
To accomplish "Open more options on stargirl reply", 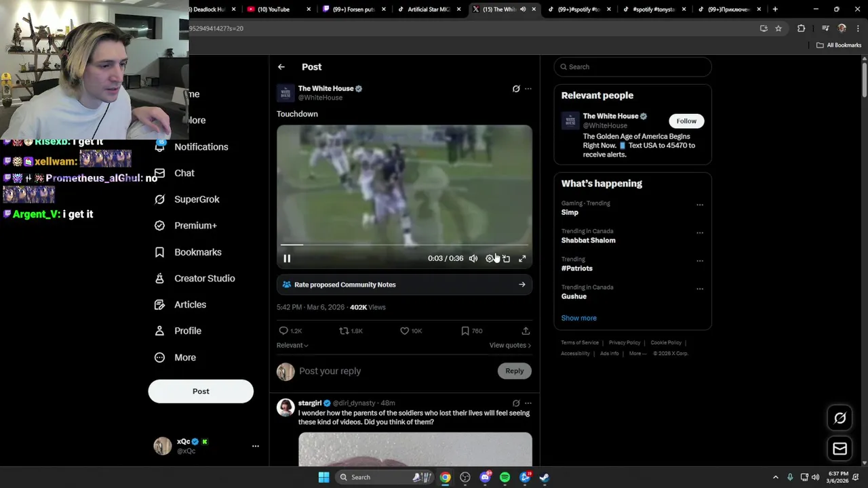I will click(528, 403).
